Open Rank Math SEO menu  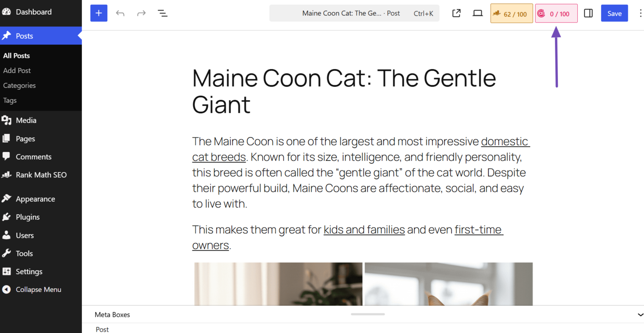coord(41,175)
